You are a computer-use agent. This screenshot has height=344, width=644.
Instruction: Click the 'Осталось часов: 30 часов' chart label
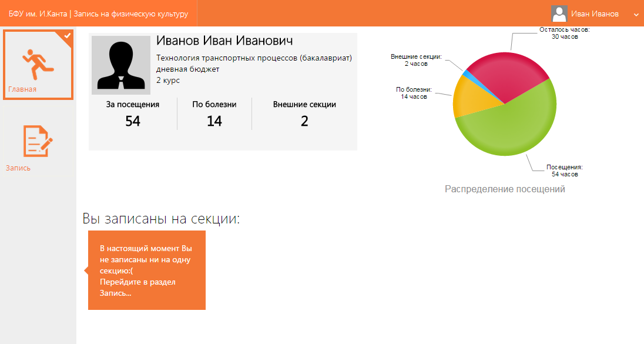point(564,33)
